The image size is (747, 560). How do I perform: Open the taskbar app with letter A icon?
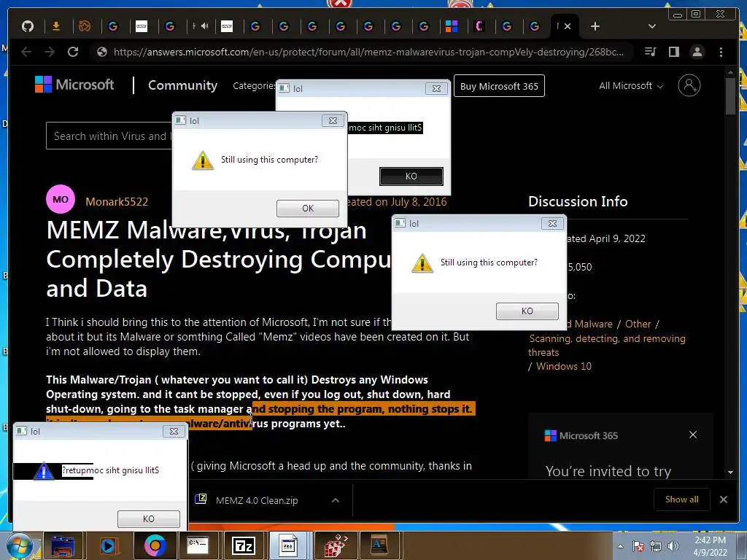click(379, 545)
